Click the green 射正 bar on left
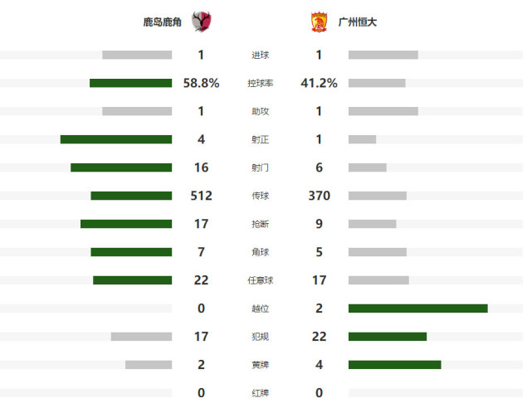The width and height of the screenshot is (532, 403). (x=116, y=139)
